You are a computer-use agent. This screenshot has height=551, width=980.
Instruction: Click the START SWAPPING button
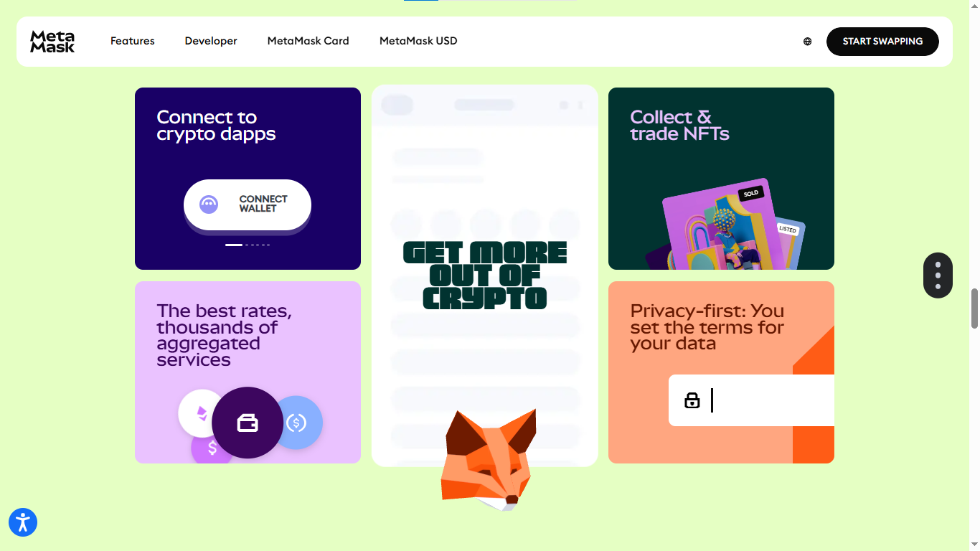882,42
